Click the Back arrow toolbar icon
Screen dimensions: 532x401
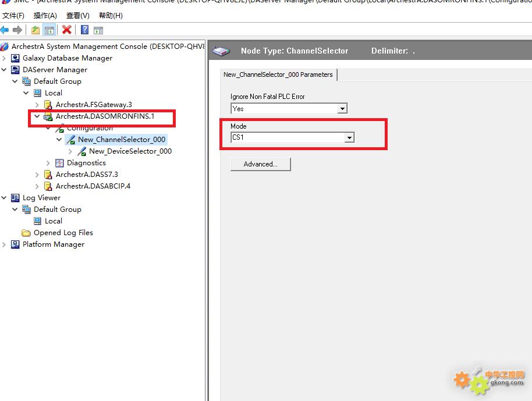pyautogui.click(x=5, y=30)
